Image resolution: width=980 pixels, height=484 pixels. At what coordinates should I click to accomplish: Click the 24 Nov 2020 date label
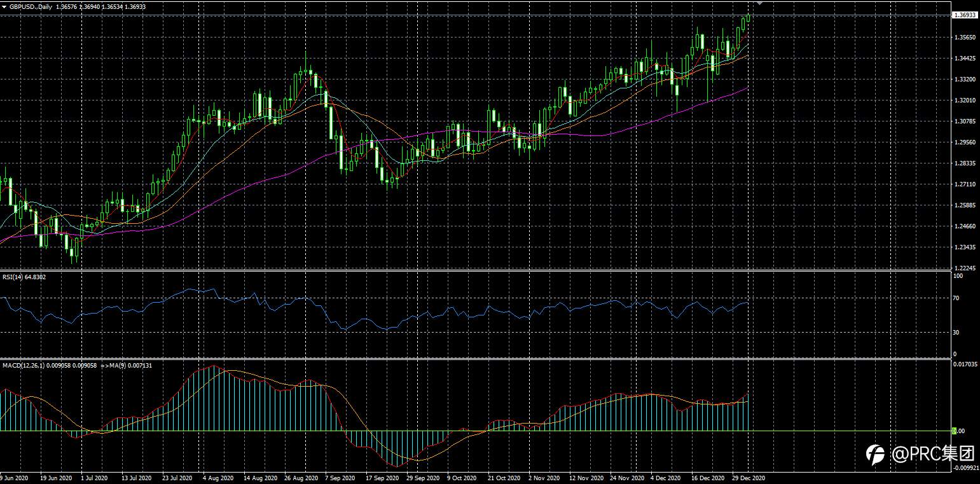pyautogui.click(x=626, y=478)
